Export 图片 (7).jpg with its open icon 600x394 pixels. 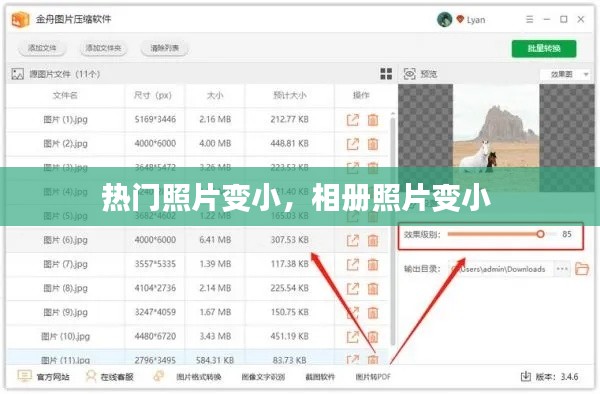(352, 264)
